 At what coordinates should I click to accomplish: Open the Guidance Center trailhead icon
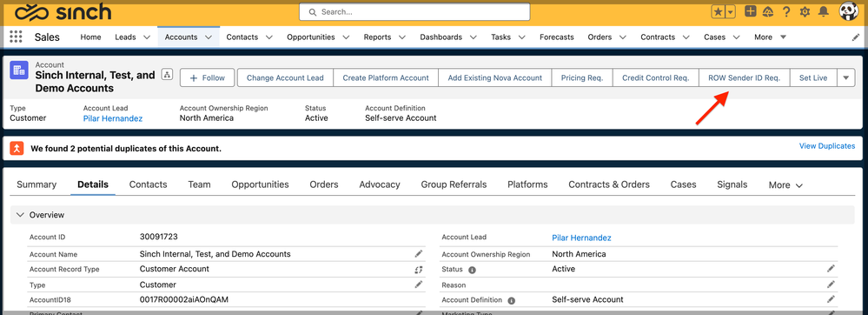pyautogui.click(x=768, y=11)
